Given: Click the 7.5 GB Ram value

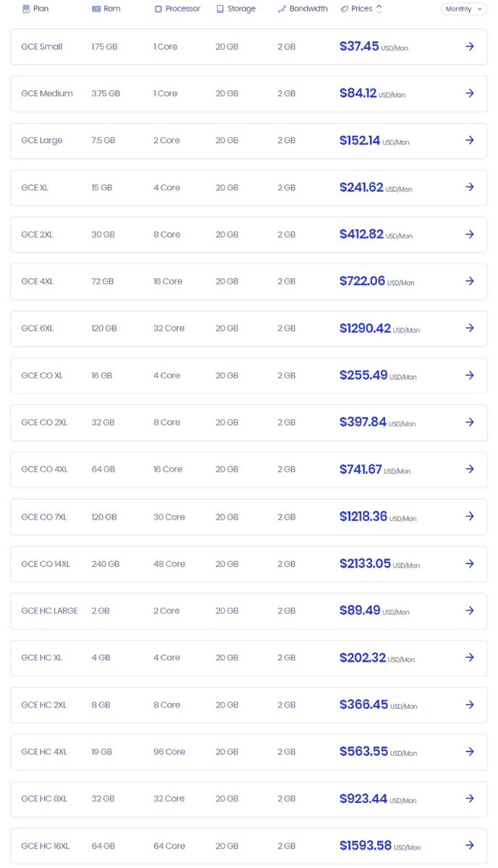Looking at the screenshot, I should pos(104,140).
